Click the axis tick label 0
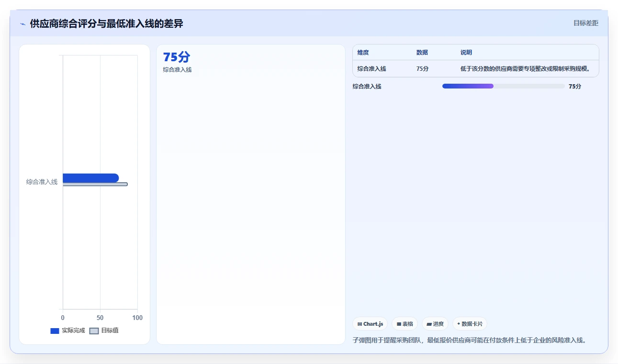 click(63, 318)
